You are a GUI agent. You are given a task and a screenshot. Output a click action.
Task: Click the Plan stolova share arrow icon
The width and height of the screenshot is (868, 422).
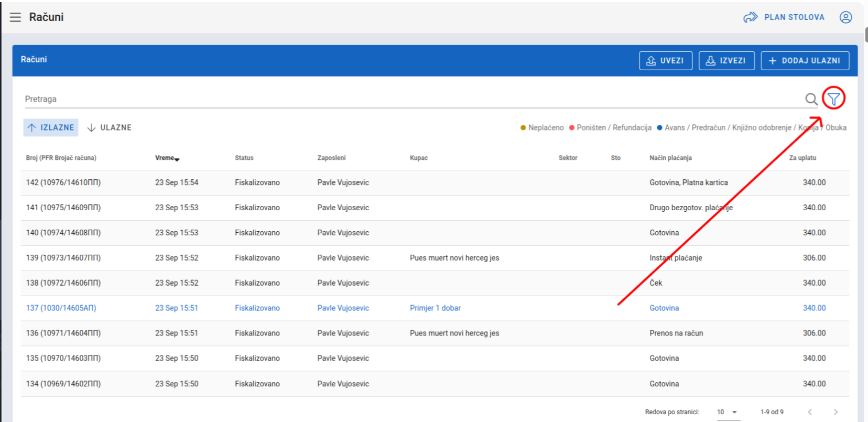pos(750,17)
